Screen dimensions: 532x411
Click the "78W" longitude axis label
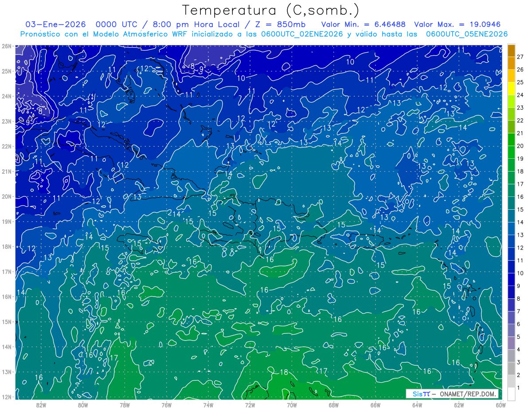pos(125,405)
